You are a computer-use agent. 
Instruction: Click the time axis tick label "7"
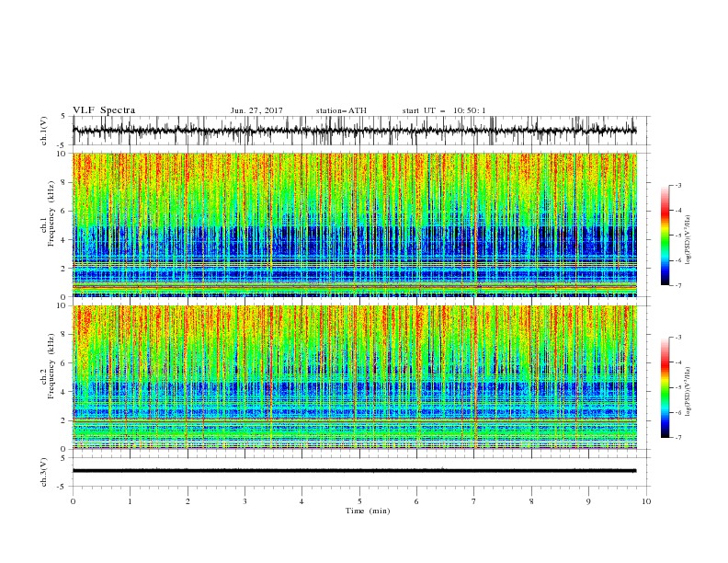point(474,501)
